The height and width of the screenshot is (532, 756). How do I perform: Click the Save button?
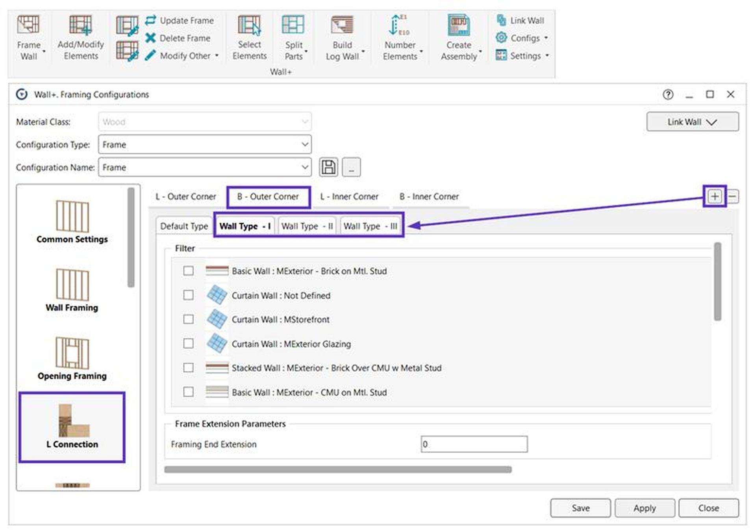point(580,508)
